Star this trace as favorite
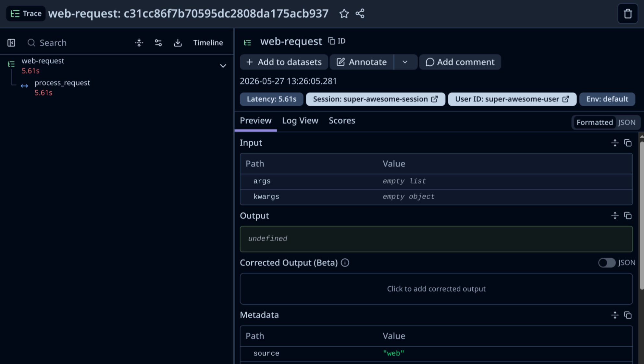The height and width of the screenshot is (364, 644). pos(344,14)
